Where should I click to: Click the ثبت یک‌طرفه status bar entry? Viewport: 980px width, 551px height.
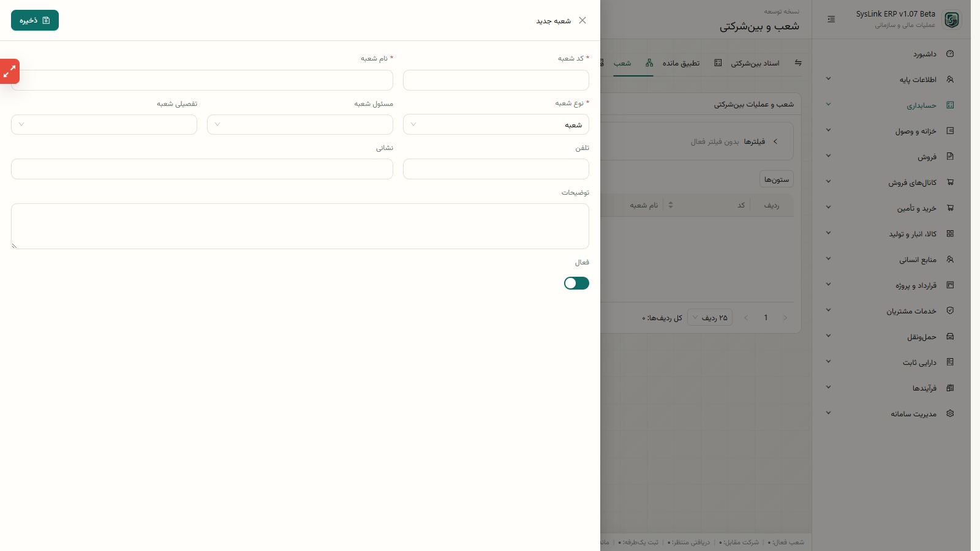638,542
